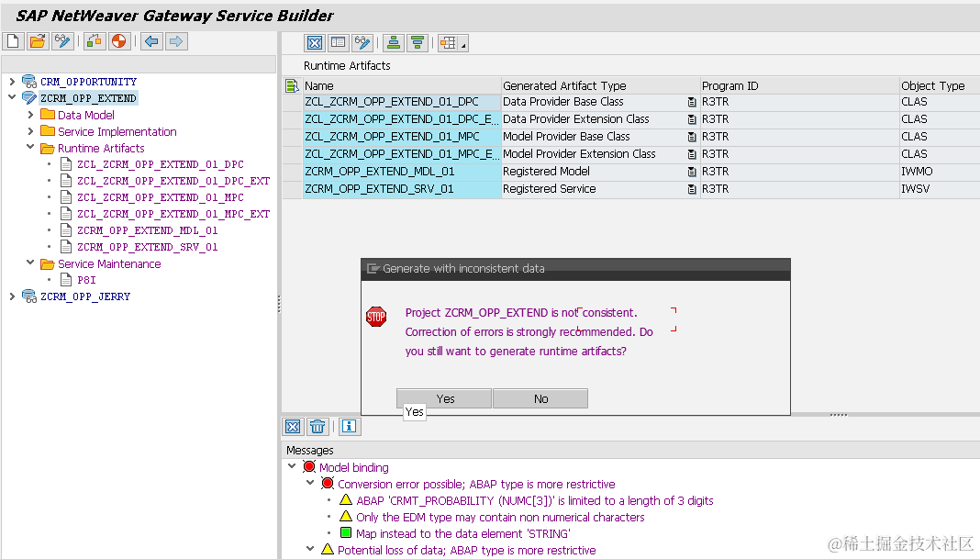
Task: Click the vertical splitter handle between tree and table
Action: point(279,304)
